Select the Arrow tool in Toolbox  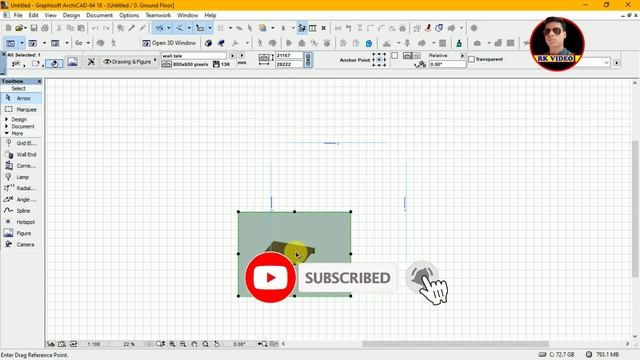click(21, 98)
